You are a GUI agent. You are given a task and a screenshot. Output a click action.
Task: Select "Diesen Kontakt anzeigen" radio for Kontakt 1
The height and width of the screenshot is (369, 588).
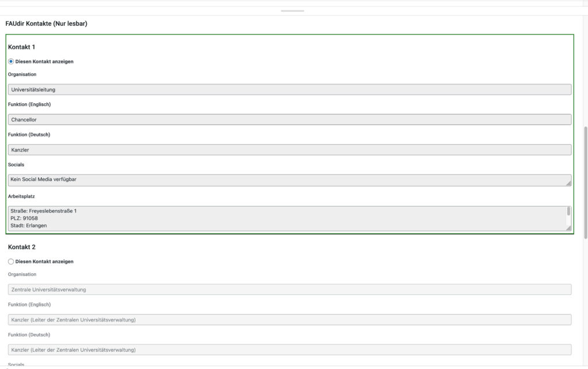[10, 60]
